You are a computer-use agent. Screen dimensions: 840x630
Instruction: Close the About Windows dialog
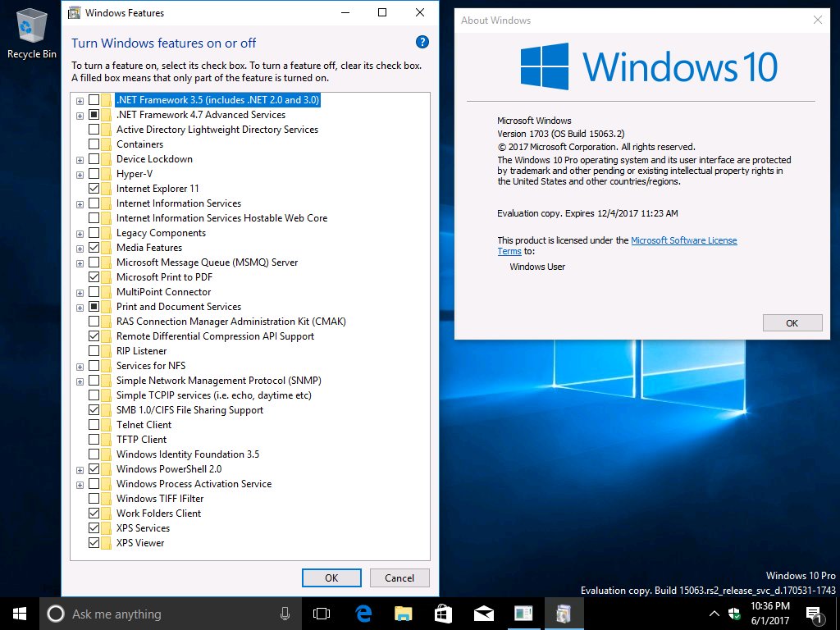[818, 20]
